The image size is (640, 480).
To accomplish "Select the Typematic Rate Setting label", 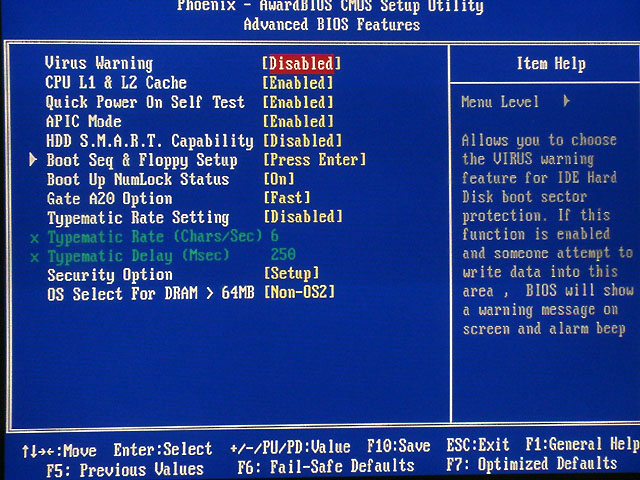I will 138,218.
